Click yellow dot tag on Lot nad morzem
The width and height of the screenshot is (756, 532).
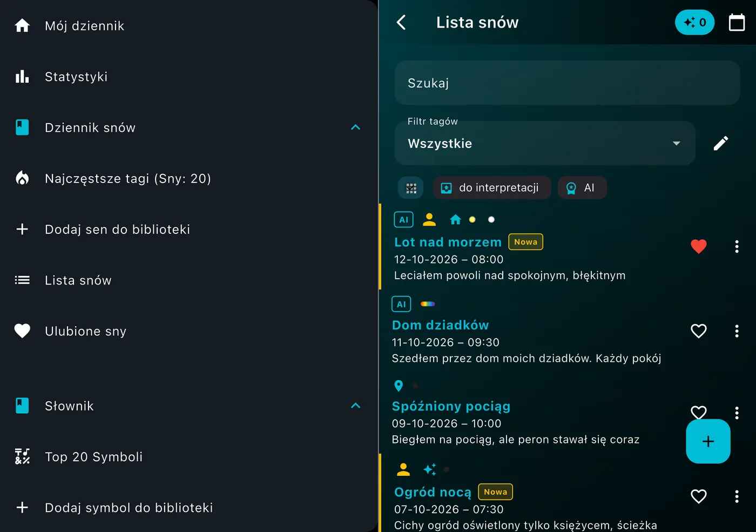pos(473,219)
